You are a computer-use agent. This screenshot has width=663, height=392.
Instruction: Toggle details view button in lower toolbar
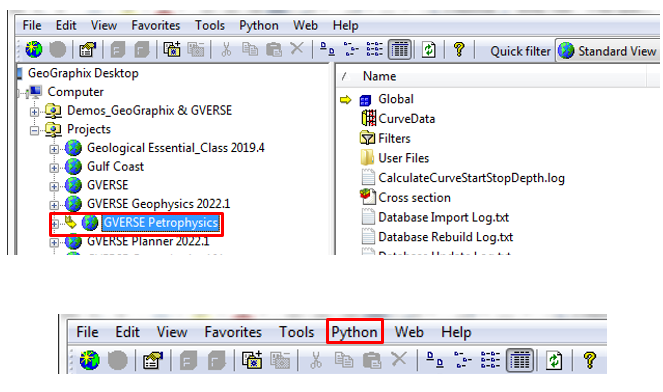520,360
